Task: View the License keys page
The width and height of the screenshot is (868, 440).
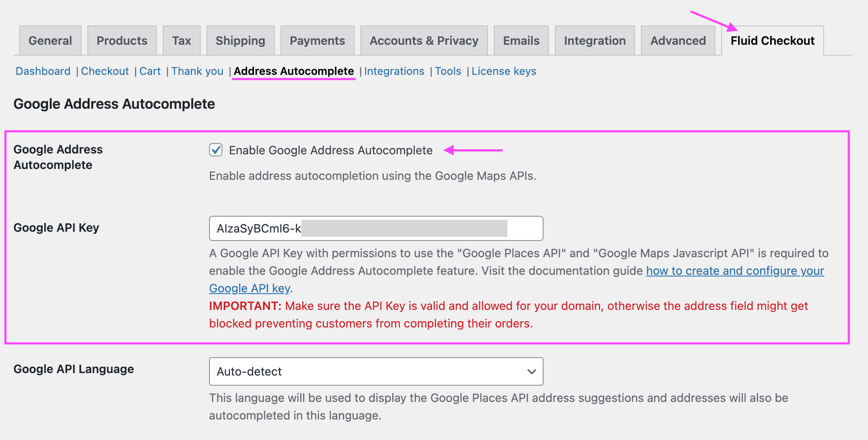Action: [503, 71]
